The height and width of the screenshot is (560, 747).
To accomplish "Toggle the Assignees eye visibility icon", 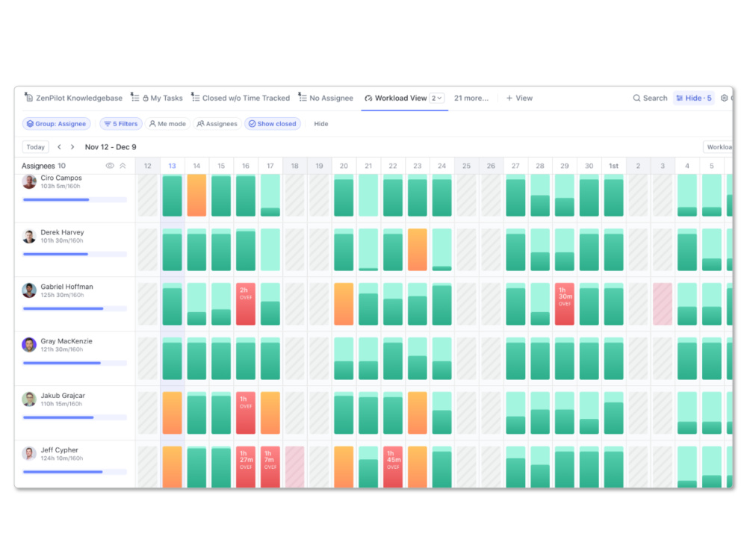I will point(110,166).
